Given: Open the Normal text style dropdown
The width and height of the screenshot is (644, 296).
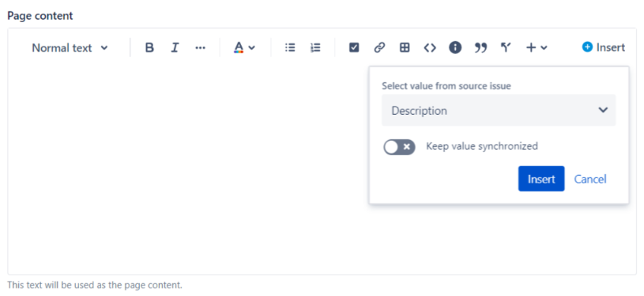Looking at the screenshot, I should tap(70, 48).
